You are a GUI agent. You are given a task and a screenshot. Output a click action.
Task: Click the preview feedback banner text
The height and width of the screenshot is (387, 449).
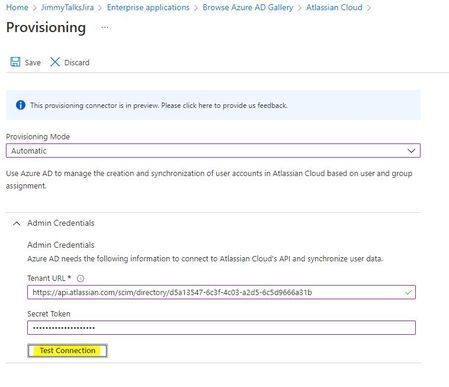click(x=159, y=105)
